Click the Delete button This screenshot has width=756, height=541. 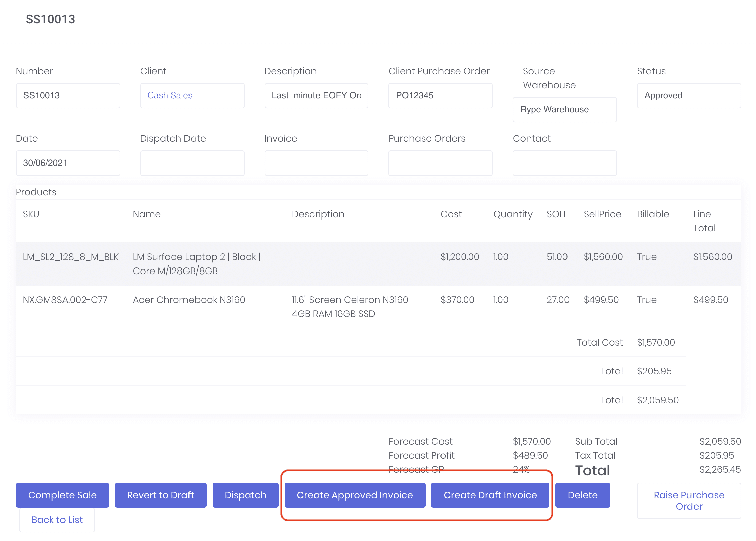pos(582,495)
